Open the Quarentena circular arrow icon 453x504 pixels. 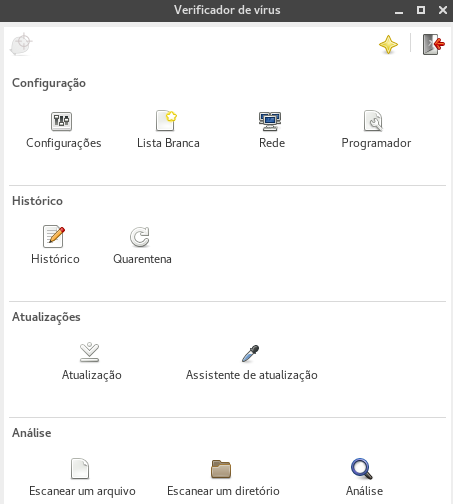point(140,237)
